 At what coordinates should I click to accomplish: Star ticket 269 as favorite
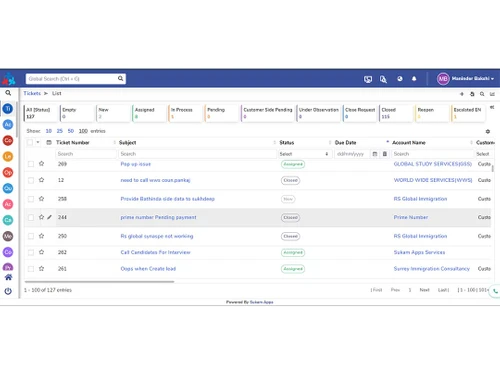[41, 163]
